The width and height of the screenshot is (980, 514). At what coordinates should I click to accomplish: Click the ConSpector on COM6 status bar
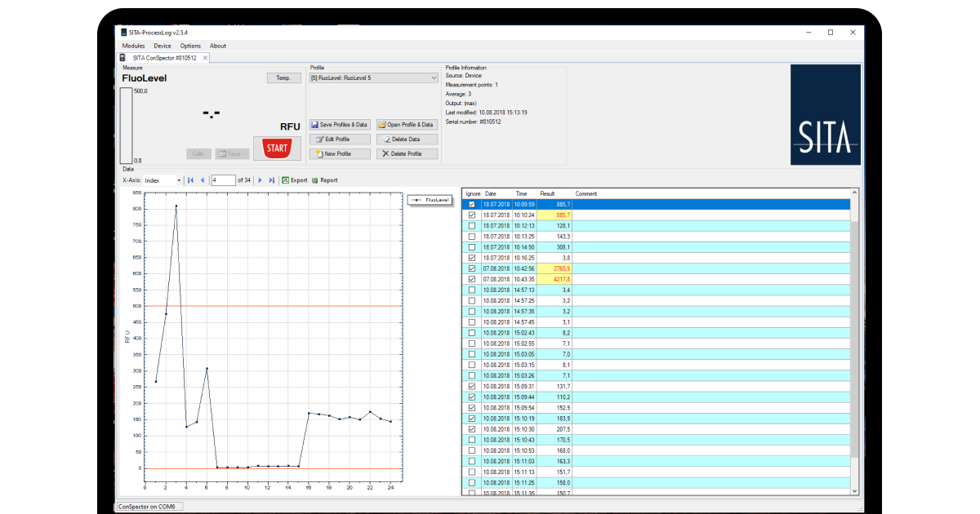(149, 507)
